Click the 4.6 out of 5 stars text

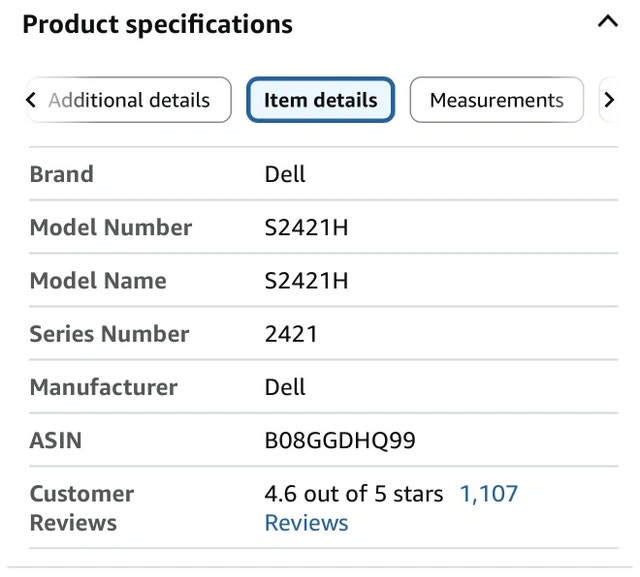353,493
